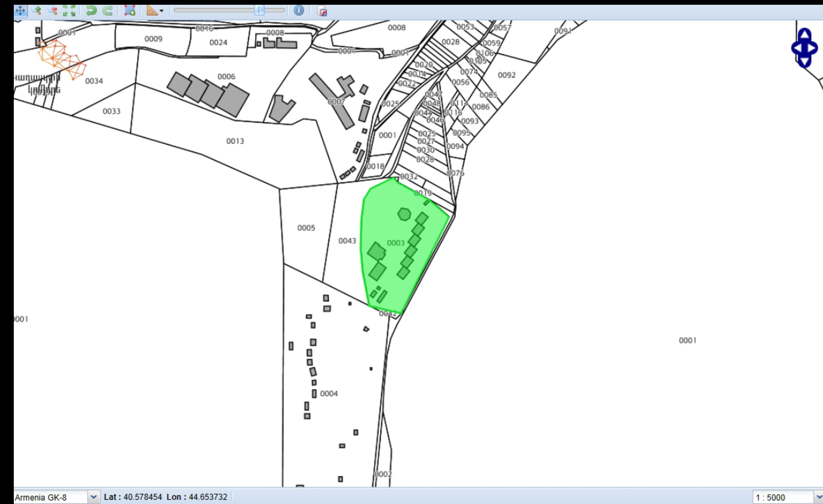Pan map down with navigation arrow

point(804,62)
